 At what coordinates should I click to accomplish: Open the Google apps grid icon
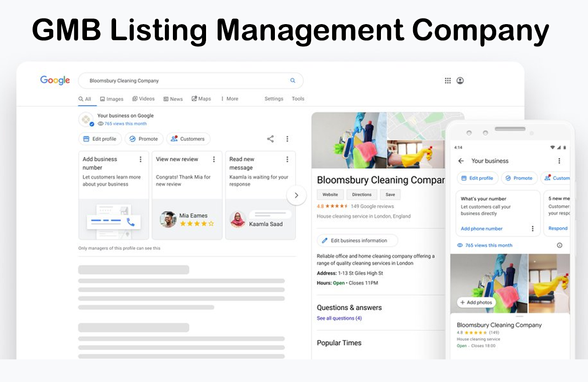click(x=448, y=80)
